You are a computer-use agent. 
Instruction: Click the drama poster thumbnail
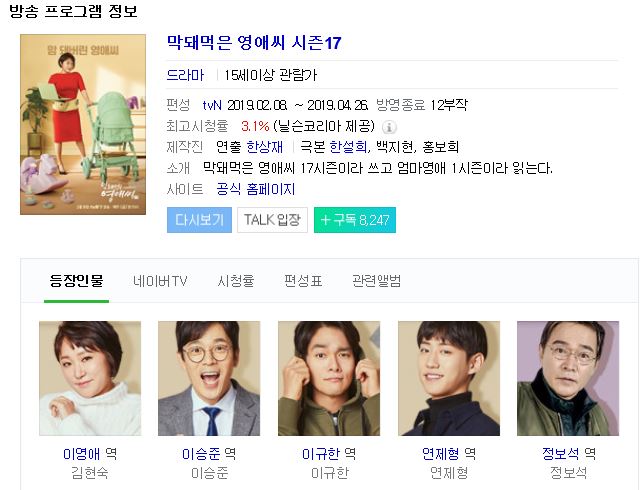(83, 124)
